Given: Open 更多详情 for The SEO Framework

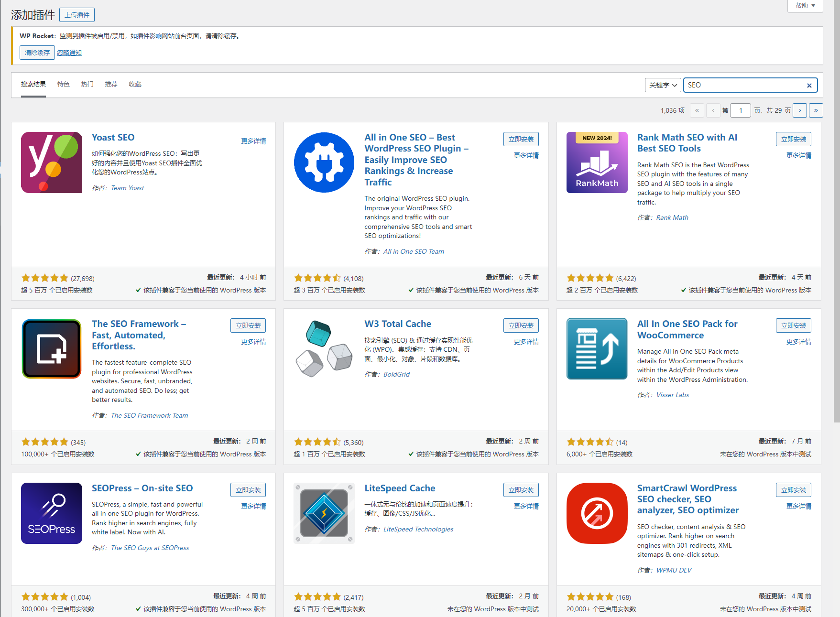Looking at the screenshot, I should [x=253, y=342].
